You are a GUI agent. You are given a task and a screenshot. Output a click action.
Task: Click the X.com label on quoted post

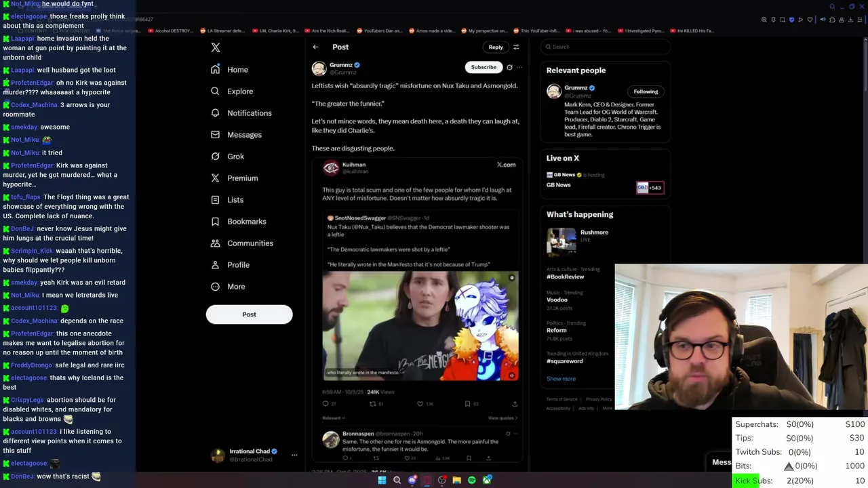click(x=506, y=165)
